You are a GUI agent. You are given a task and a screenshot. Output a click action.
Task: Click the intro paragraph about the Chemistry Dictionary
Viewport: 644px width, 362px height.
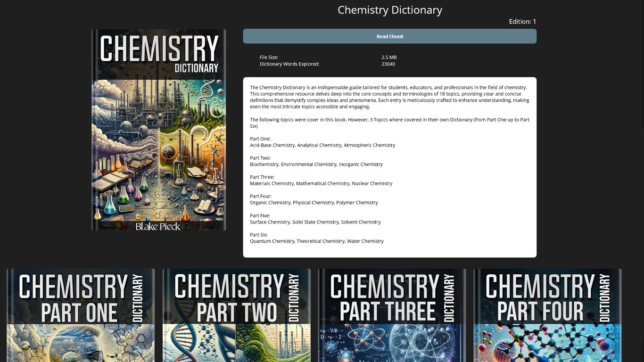(389, 97)
